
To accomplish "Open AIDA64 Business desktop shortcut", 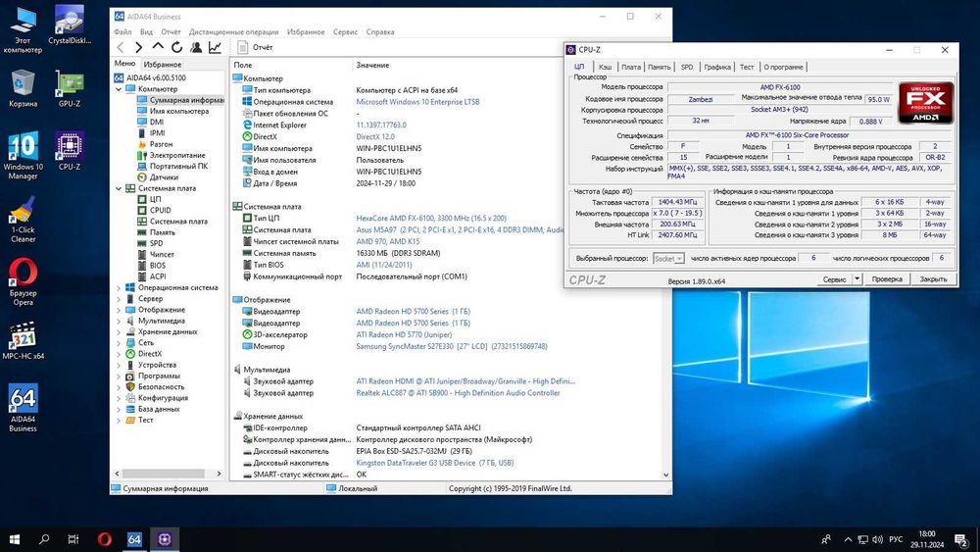I will [x=24, y=408].
